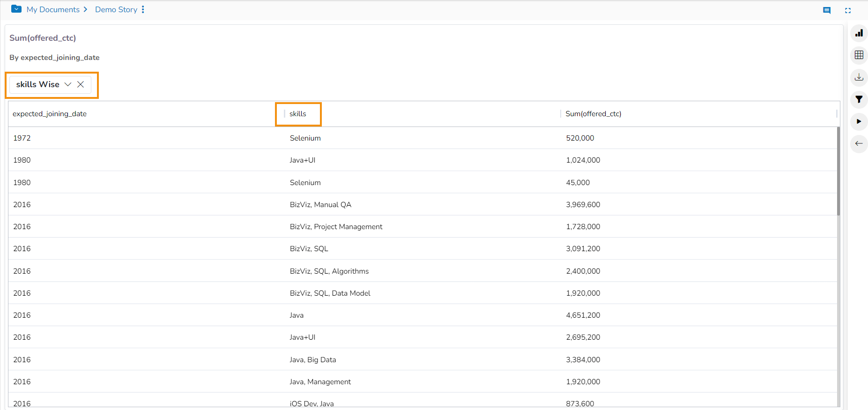Select the 4,651,200 offered_ctc cell

click(583, 315)
